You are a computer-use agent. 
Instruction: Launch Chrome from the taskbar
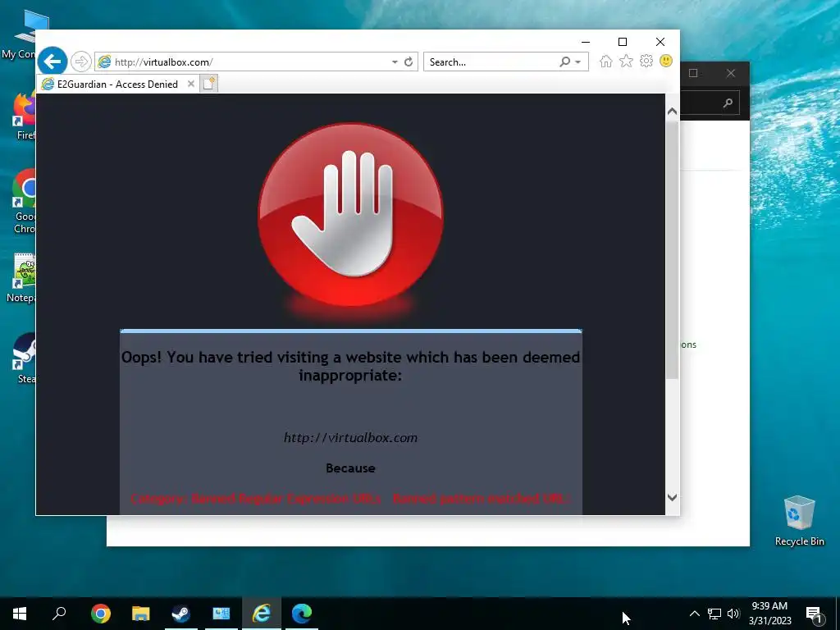pos(101,614)
